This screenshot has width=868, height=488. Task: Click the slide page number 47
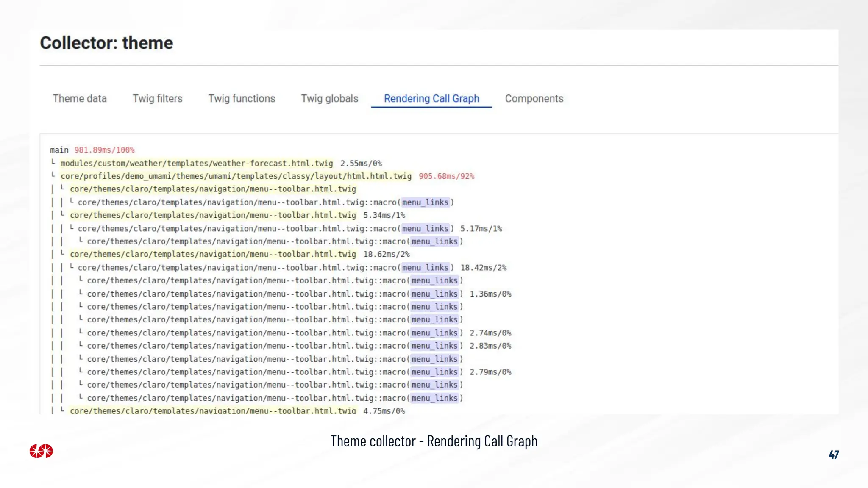pyautogui.click(x=833, y=455)
